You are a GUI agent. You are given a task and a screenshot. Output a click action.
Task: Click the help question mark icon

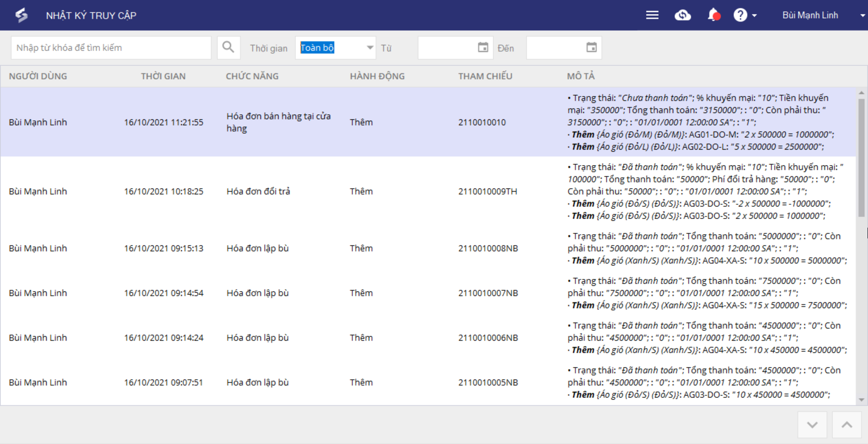[740, 15]
